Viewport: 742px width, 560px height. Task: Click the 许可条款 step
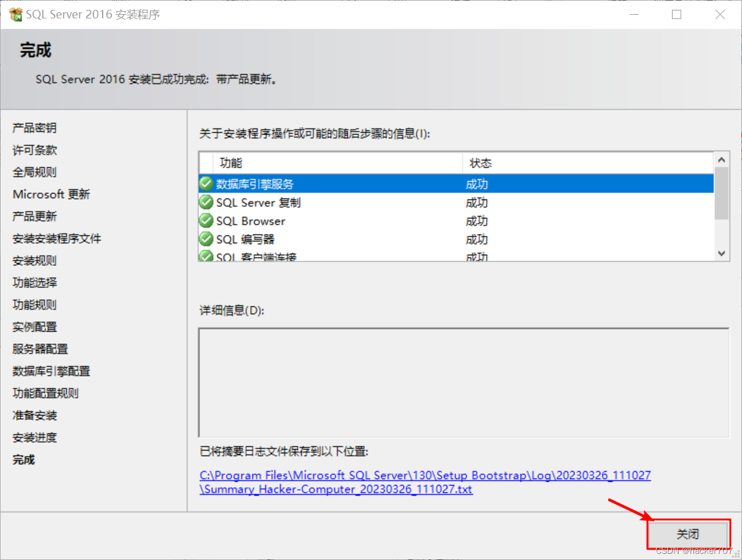click(34, 150)
